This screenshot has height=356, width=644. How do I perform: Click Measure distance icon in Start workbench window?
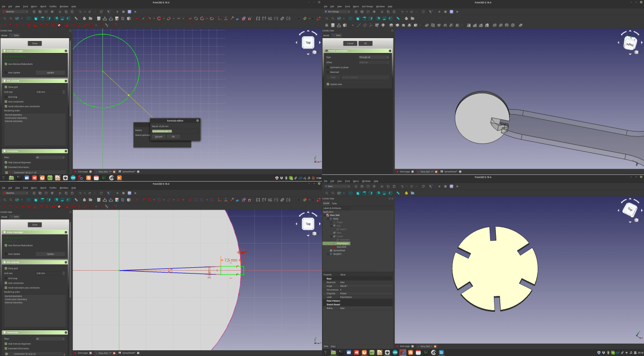tap(398, 193)
